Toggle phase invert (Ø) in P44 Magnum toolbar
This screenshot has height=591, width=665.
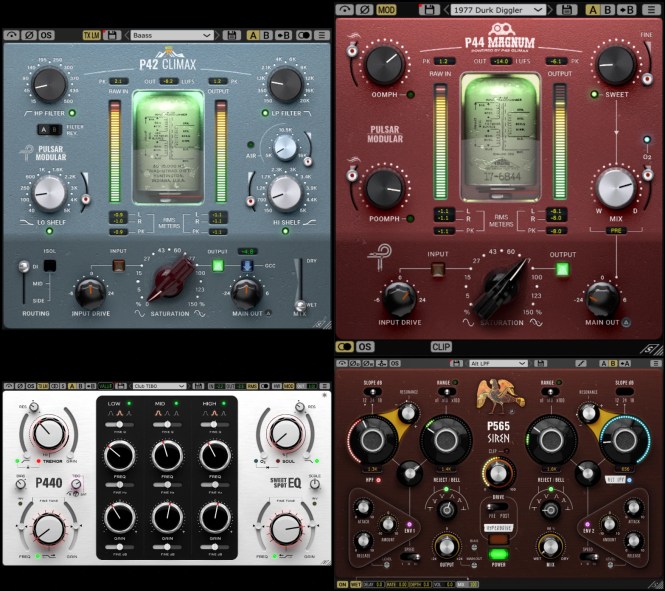[364, 9]
